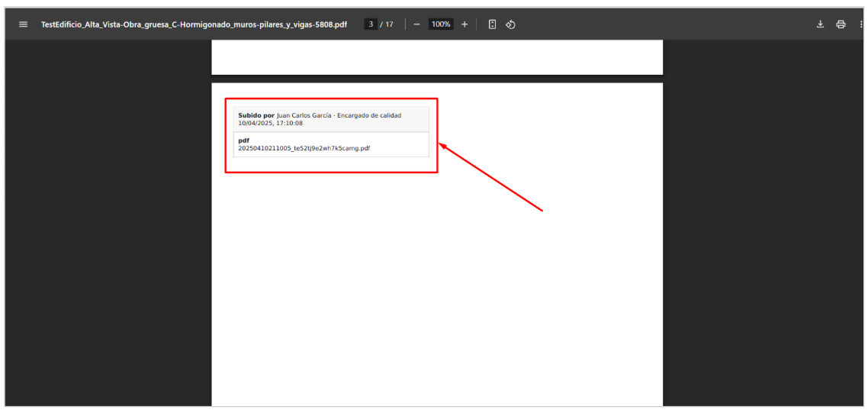Screen dimensions: 868x413
Task: Download the PDF file
Action: (x=821, y=24)
